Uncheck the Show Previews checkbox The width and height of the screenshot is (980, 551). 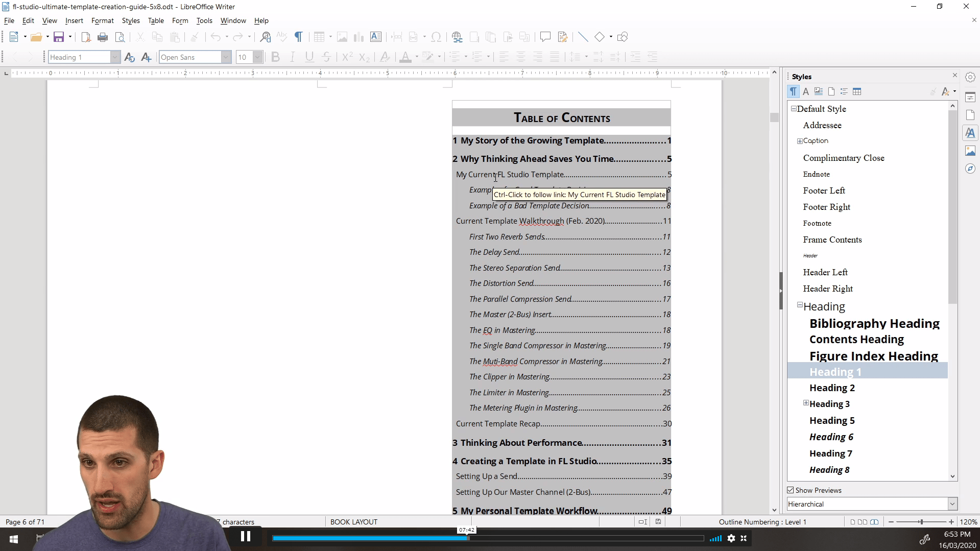coord(791,490)
